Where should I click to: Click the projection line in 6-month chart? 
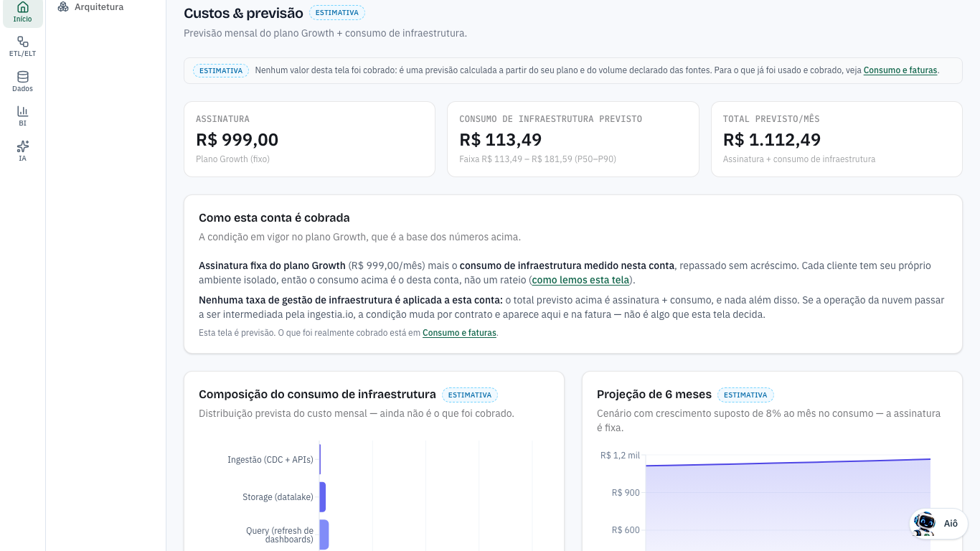tap(788, 463)
